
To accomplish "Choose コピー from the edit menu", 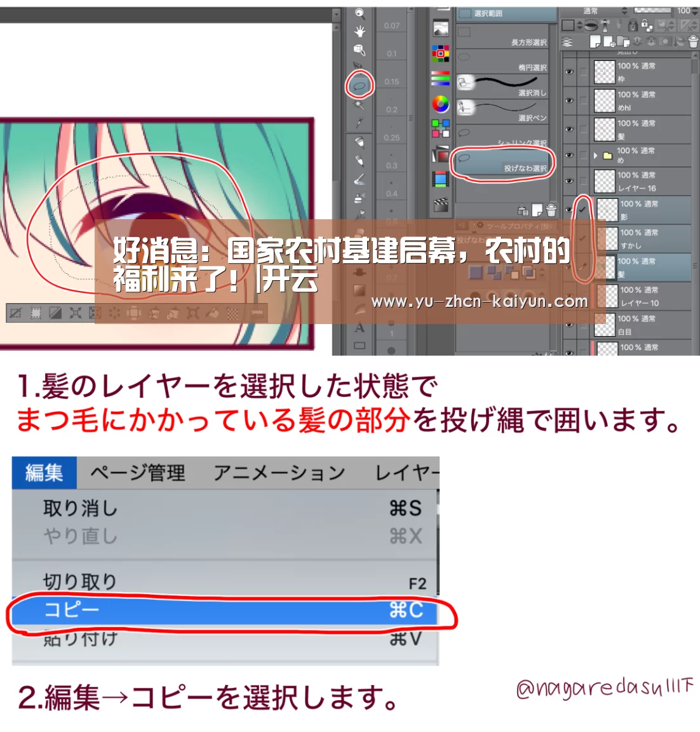I will click(225, 610).
